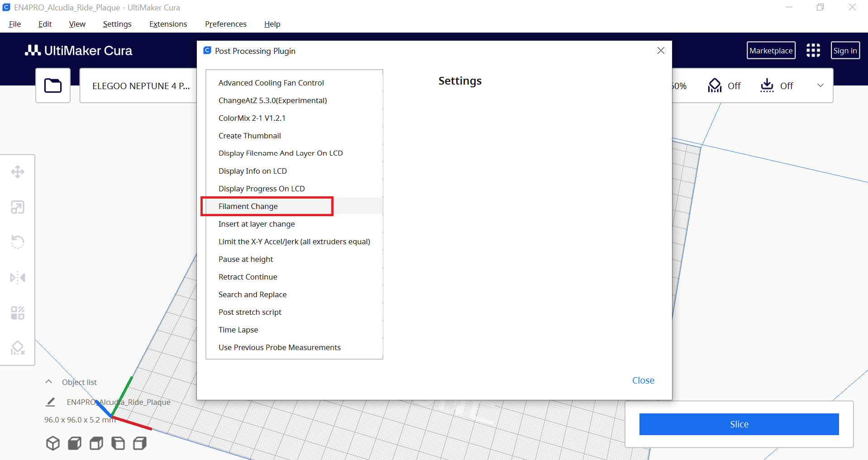This screenshot has height=460, width=868.
Task: Open the application switcher grid icon
Action: click(813, 50)
